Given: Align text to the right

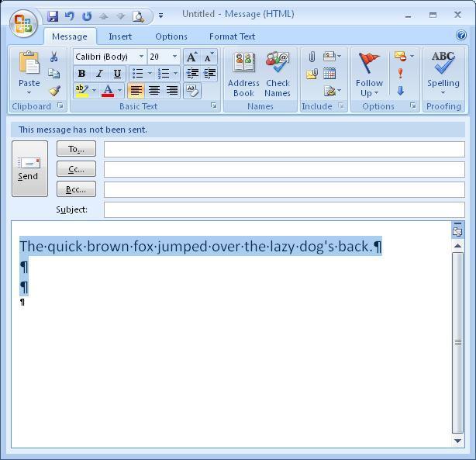Looking at the screenshot, I should (172, 91).
